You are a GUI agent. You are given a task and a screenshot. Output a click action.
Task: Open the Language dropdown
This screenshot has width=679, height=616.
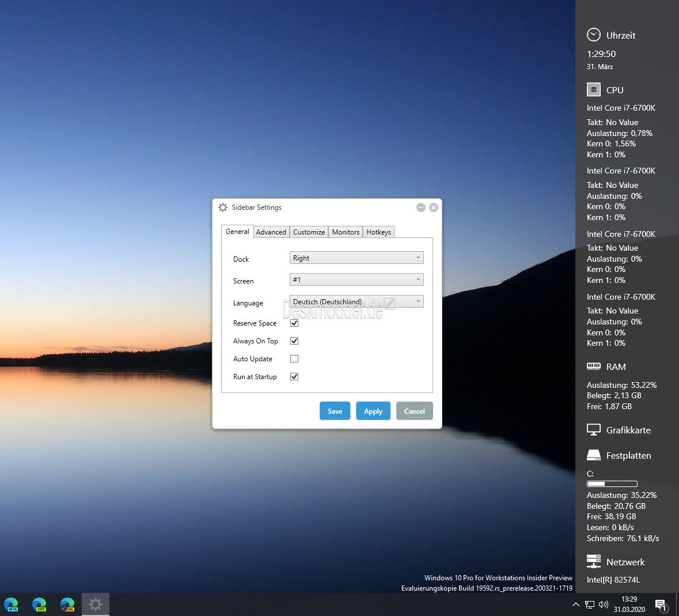click(356, 301)
